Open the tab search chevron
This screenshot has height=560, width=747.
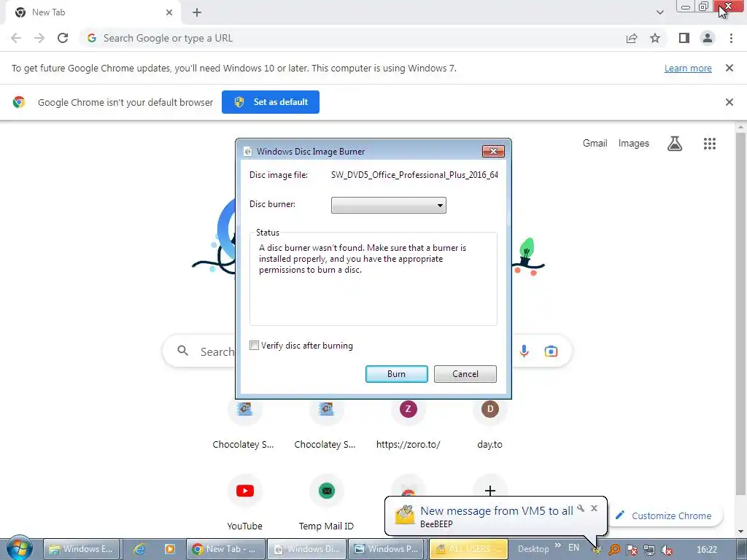click(x=659, y=12)
